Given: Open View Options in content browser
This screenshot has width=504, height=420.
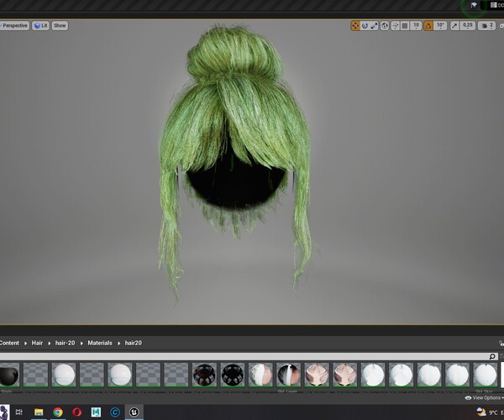Looking at the screenshot, I should point(484,398).
